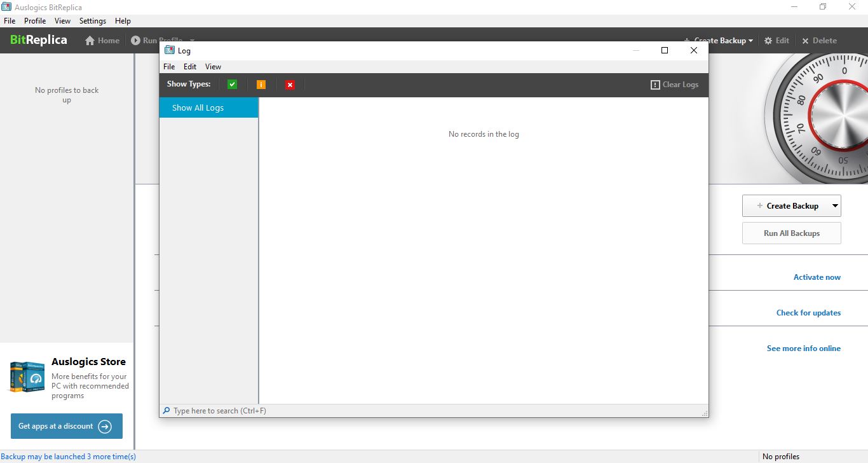Open File menu in the Log window

(169, 67)
